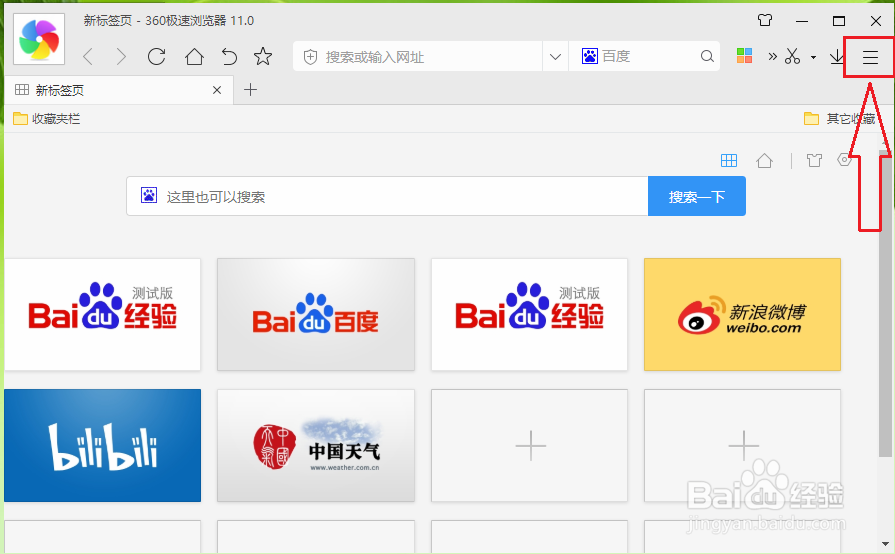Click the 搜索一下 button

tap(697, 196)
